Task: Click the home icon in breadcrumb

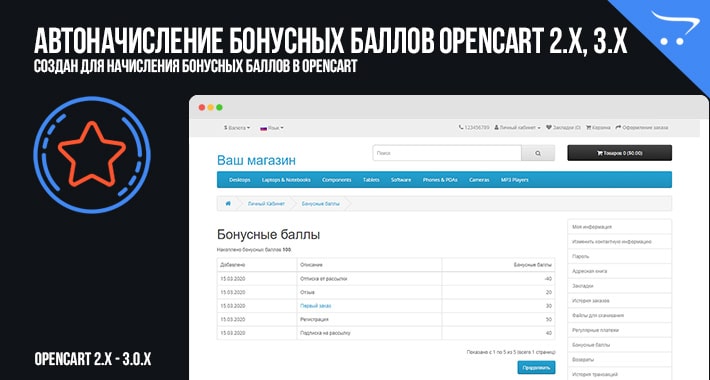Action: pos(228,204)
